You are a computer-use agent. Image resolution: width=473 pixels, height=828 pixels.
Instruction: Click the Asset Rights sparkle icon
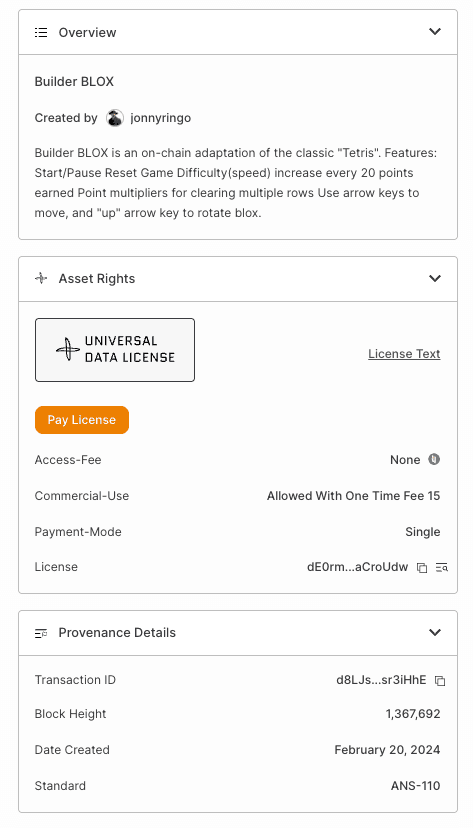(41, 278)
